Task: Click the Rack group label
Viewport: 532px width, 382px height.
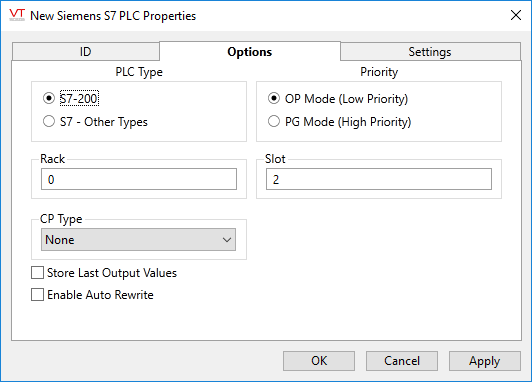Action: point(52,159)
